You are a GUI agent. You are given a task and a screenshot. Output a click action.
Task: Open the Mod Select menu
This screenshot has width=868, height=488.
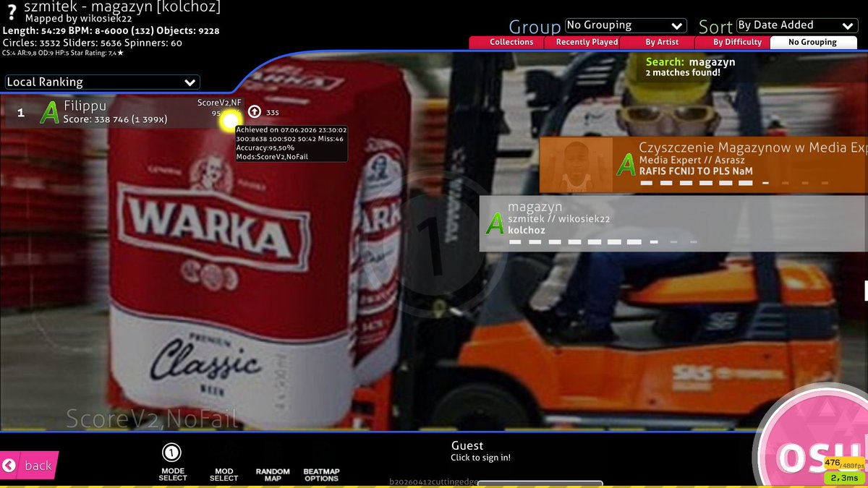(x=224, y=474)
